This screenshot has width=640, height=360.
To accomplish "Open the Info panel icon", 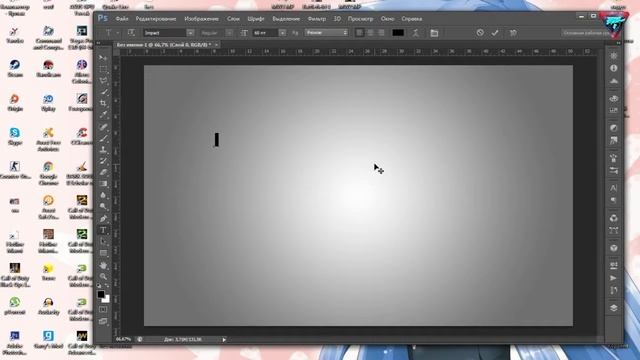I will [613, 68].
